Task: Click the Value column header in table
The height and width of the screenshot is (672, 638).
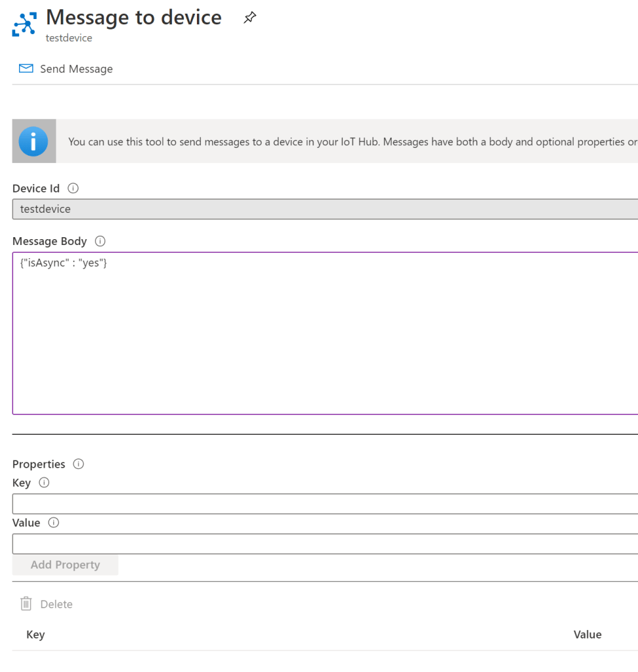Action: point(587,635)
